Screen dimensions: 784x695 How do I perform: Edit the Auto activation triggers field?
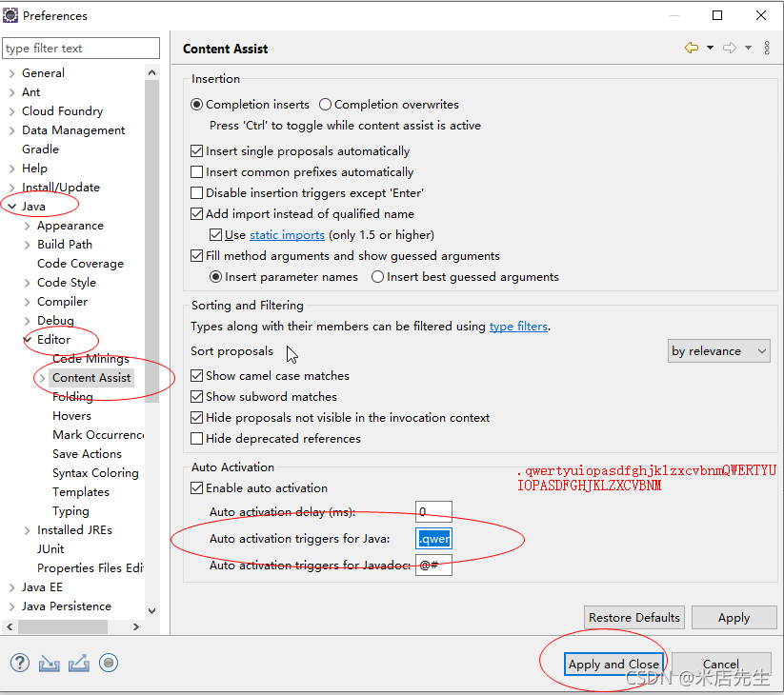(433, 538)
